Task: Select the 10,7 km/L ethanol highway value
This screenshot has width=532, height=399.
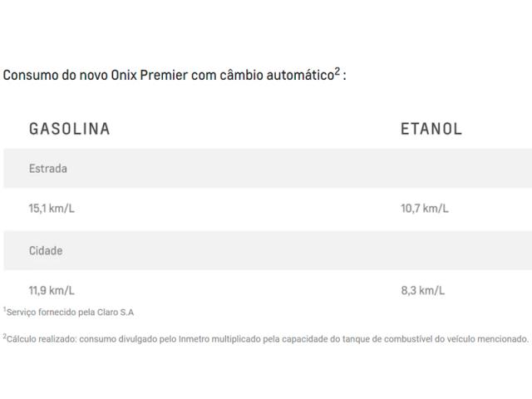Action: pos(425,209)
